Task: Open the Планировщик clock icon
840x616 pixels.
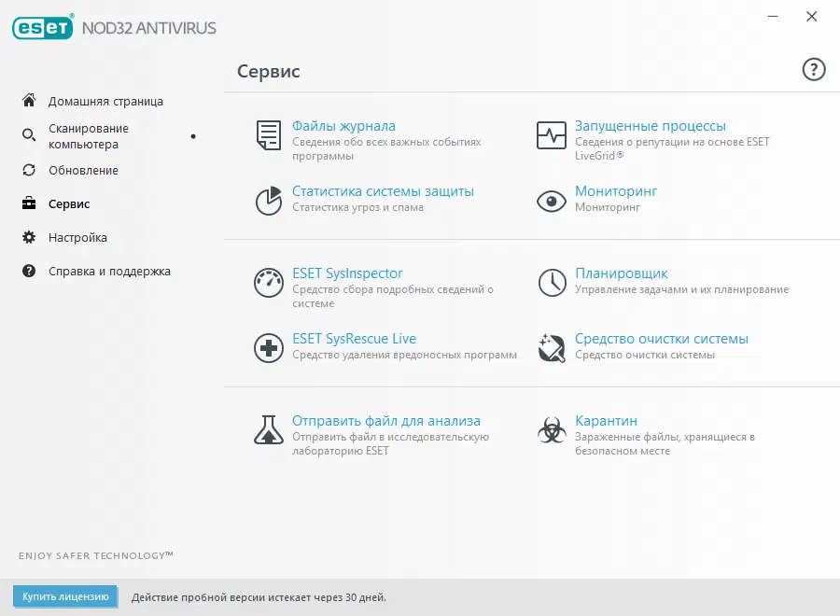Action: (552, 284)
